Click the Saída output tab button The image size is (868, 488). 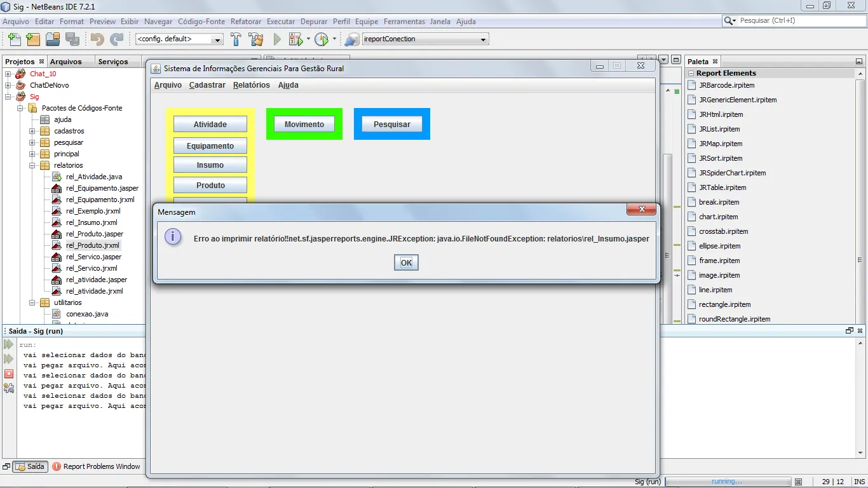31,466
